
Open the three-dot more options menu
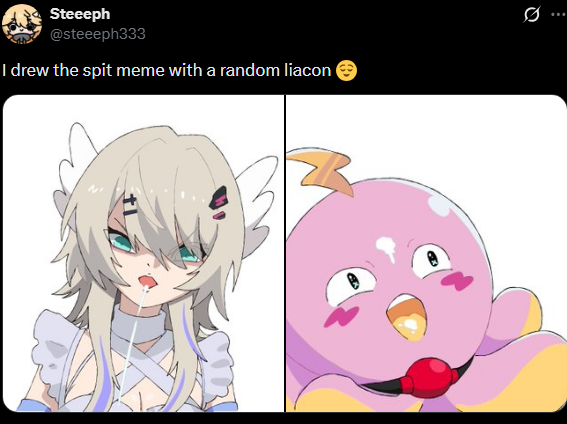point(558,15)
